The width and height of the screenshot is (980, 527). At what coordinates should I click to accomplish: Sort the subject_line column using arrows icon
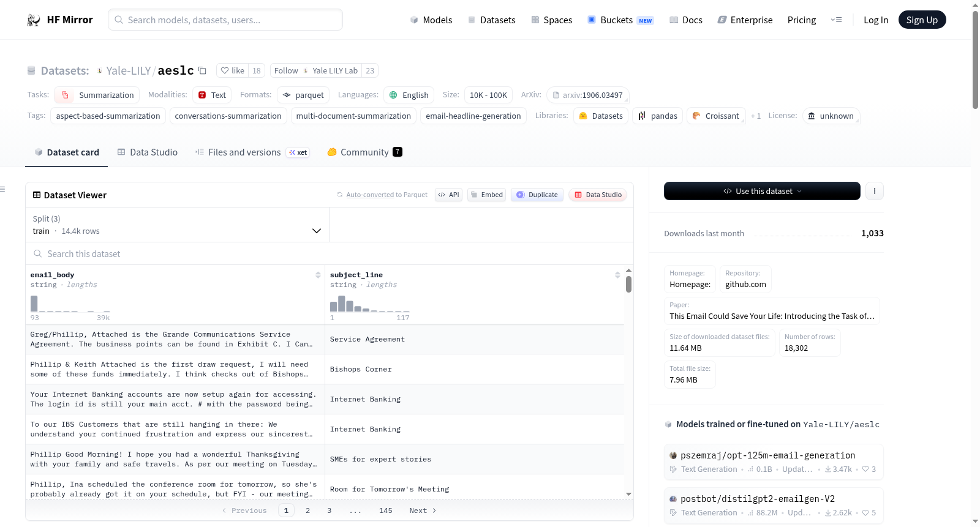pos(617,275)
